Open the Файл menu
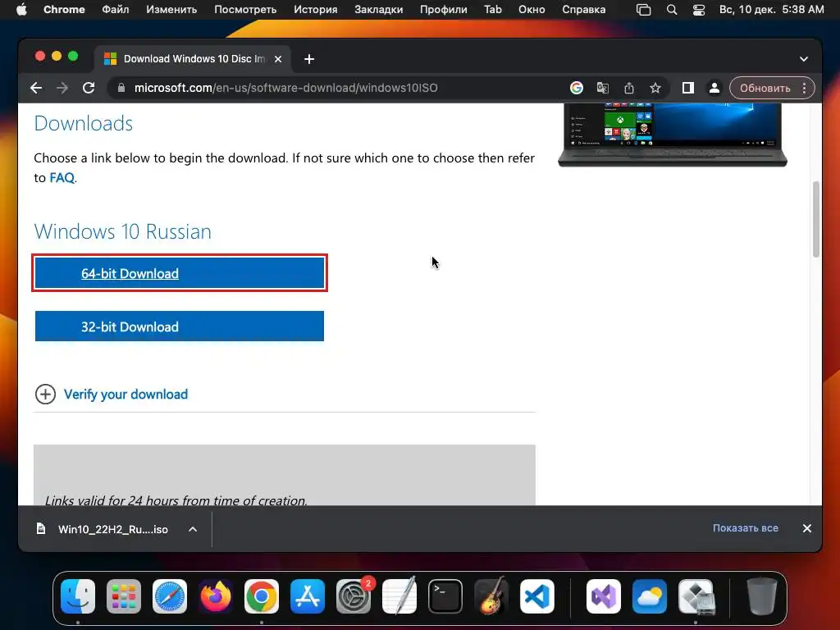 tap(115, 10)
